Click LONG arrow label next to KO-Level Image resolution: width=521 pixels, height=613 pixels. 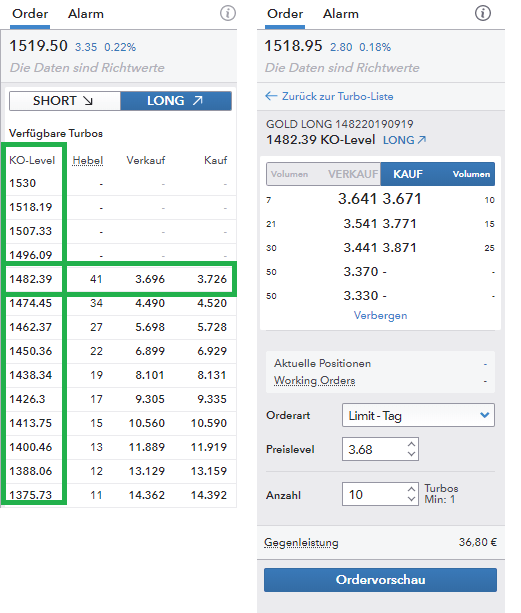pyautogui.click(x=405, y=140)
